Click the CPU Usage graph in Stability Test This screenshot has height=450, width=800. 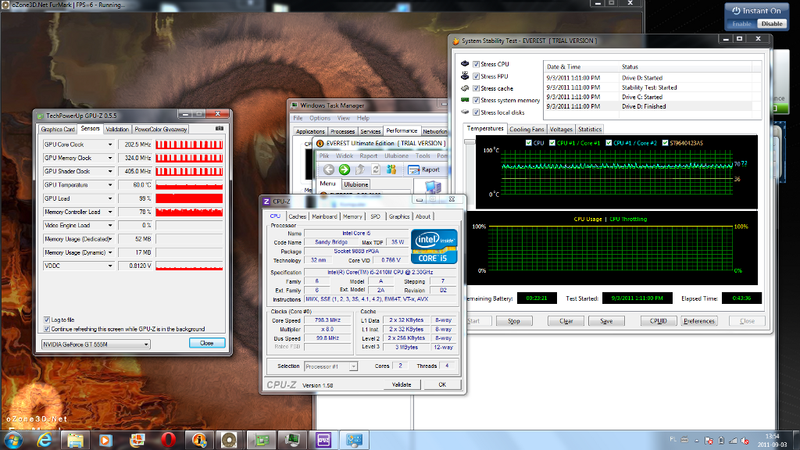(x=611, y=249)
